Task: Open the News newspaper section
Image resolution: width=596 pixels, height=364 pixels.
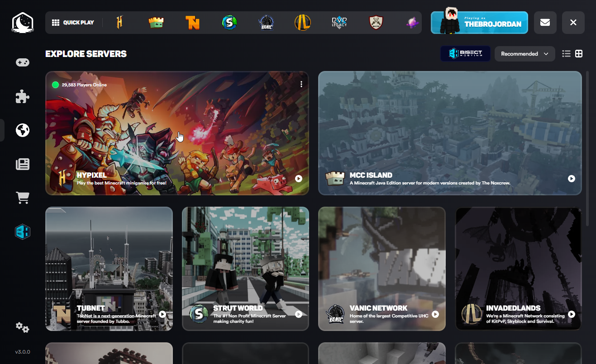Action: [x=23, y=164]
